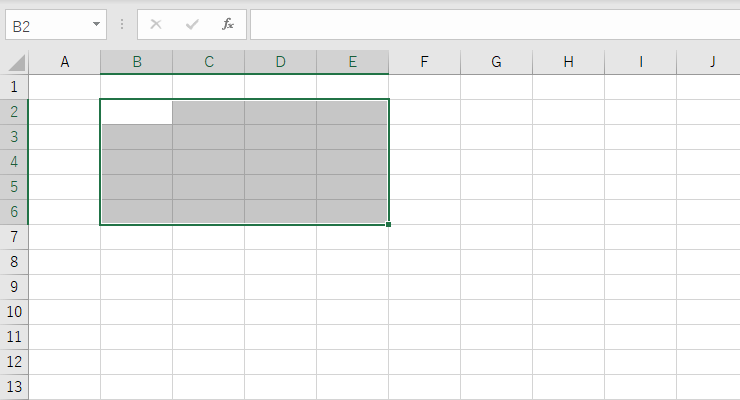Open the Name Box dropdown arrow
740x400 pixels.
click(96, 25)
